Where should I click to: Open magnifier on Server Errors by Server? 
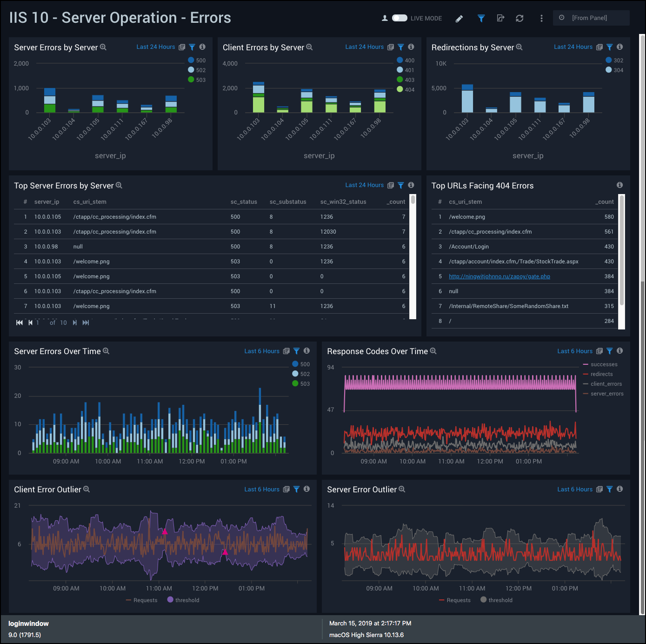coord(103,47)
